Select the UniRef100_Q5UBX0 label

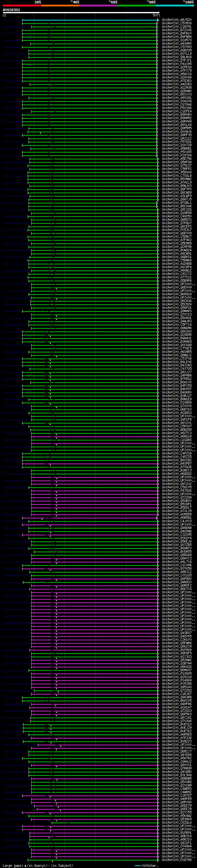[177, 501]
